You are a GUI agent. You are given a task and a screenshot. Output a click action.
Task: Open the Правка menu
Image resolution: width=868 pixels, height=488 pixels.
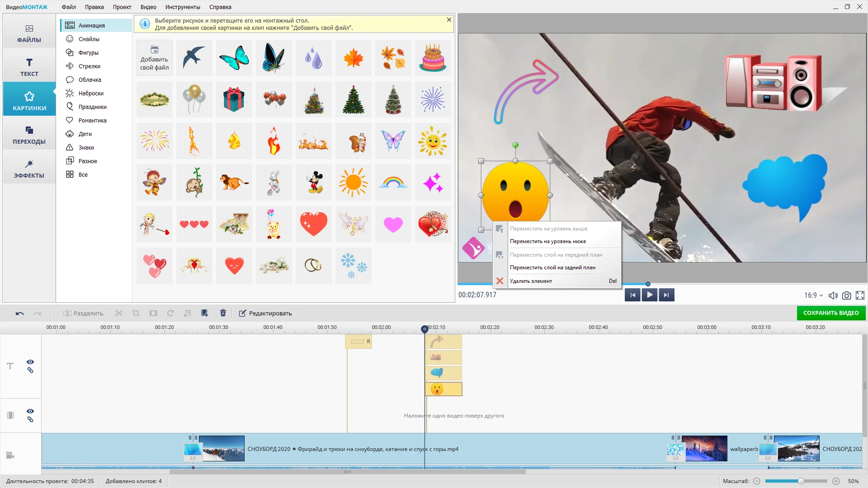pyautogui.click(x=94, y=7)
